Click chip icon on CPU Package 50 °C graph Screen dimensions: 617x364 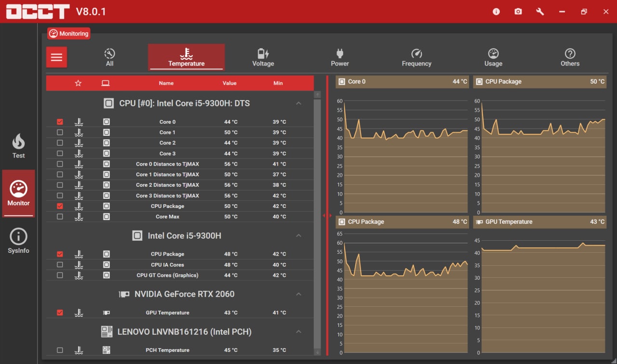479,82
